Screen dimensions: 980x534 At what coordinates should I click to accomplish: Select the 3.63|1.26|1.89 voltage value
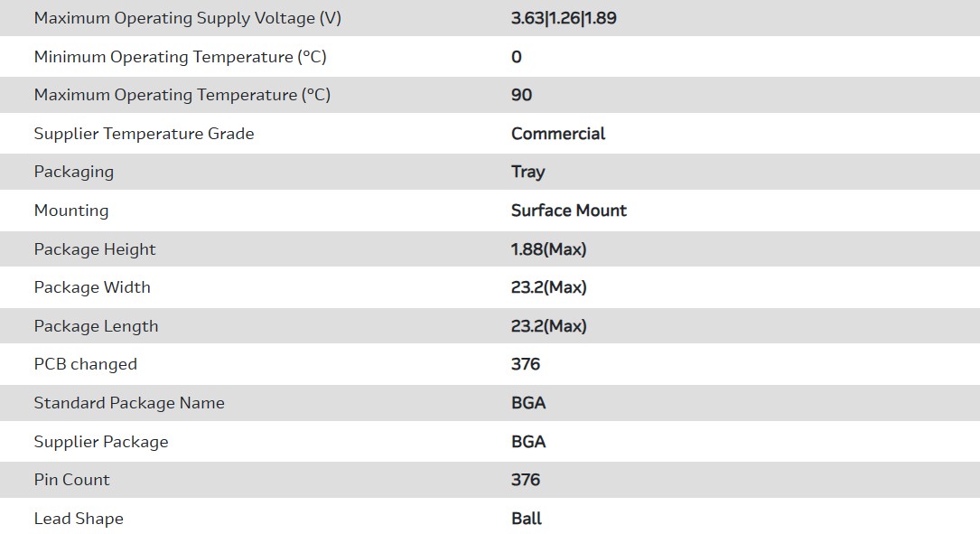pos(564,18)
